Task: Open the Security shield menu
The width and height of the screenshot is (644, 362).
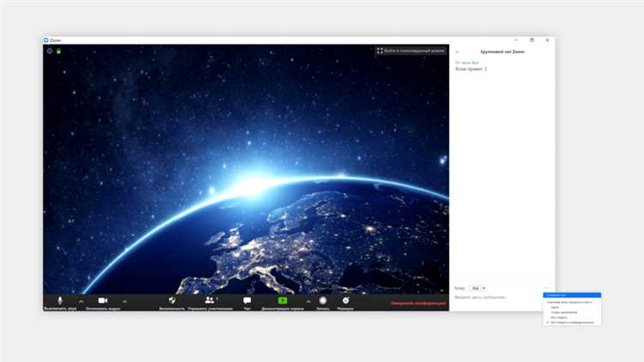Action: pos(172,303)
